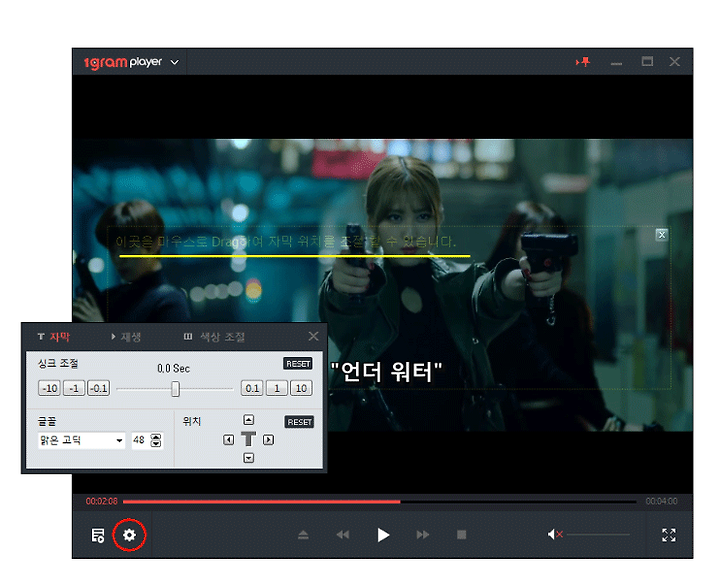This screenshot has width=720, height=584.
Task: Click the 0.1 sync button
Action: point(252,388)
